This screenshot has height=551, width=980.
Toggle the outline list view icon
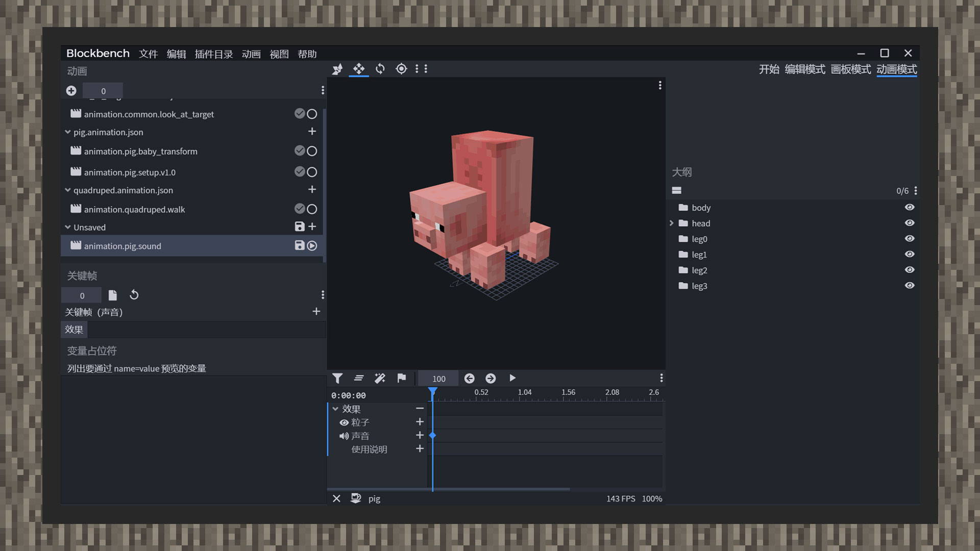[677, 190]
